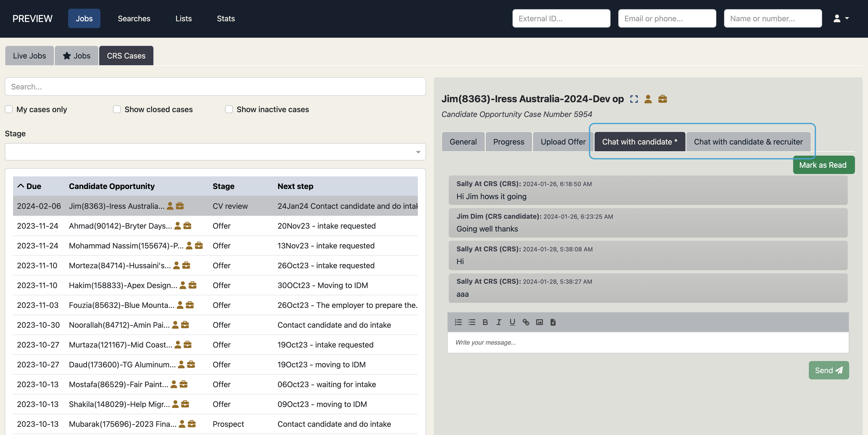
Task: Enable the My cases only checkbox
Action: (x=9, y=109)
